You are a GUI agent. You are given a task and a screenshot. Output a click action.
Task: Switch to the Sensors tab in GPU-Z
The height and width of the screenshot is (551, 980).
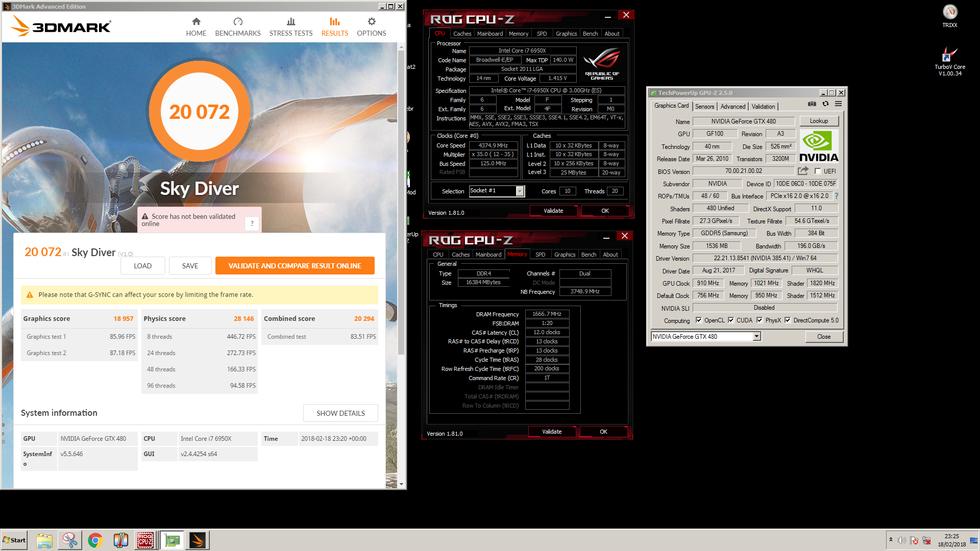pos(704,107)
